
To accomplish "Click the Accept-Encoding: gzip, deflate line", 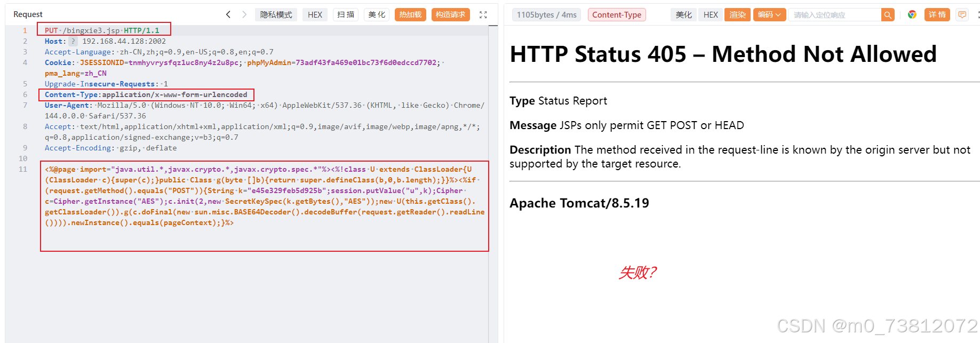I will point(110,148).
